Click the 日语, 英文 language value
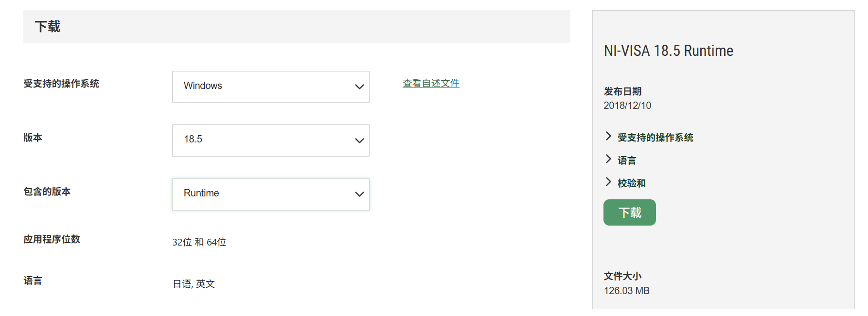Image resolution: width=868 pixels, height=316 pixels. pos(194,284)
